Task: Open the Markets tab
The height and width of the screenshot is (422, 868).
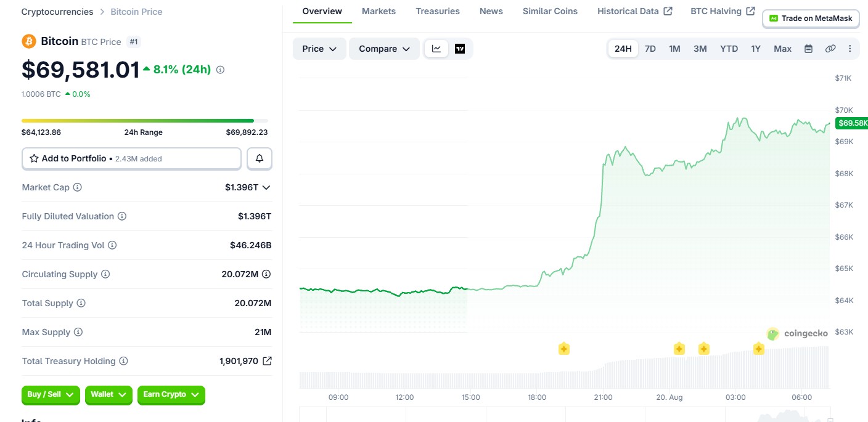Action: click(379, 11)
